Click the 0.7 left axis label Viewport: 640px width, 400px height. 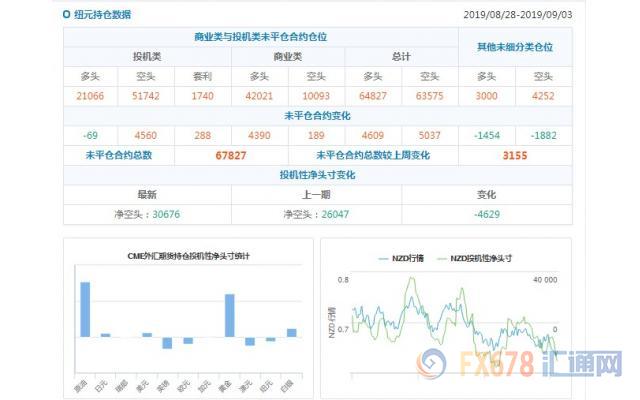pos(343,329)
